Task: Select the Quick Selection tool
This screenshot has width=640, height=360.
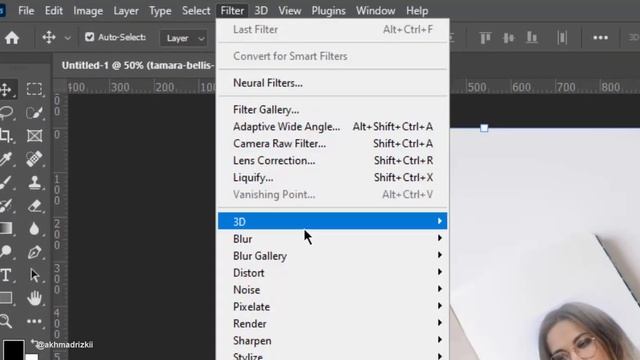Action: click(34, 112)
